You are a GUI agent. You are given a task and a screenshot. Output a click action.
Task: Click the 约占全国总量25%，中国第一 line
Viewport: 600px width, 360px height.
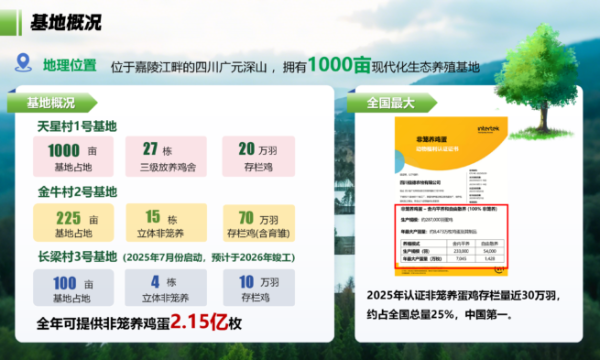coord(439,314)
